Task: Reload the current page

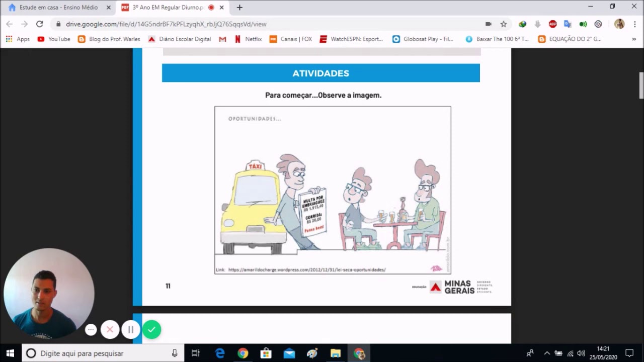Action: click(x=39, y=24)
